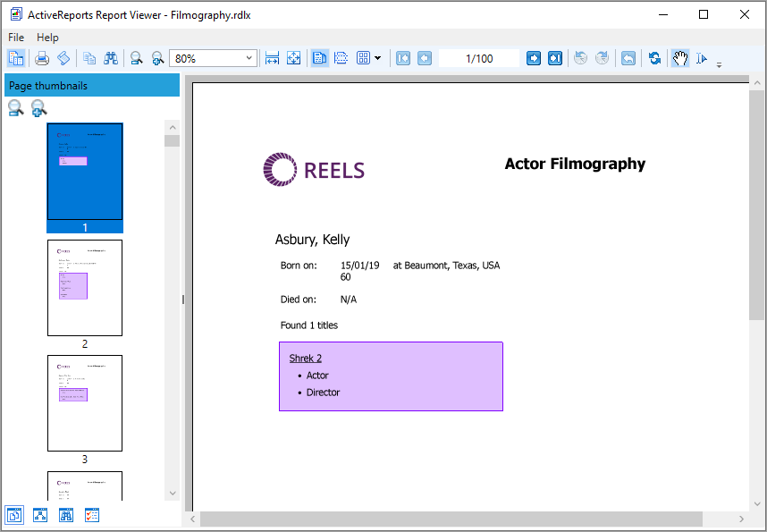Viewport: 767px width, 532px height.
Task: Click report horizontal scrollbar thumb
Action: 451,519
